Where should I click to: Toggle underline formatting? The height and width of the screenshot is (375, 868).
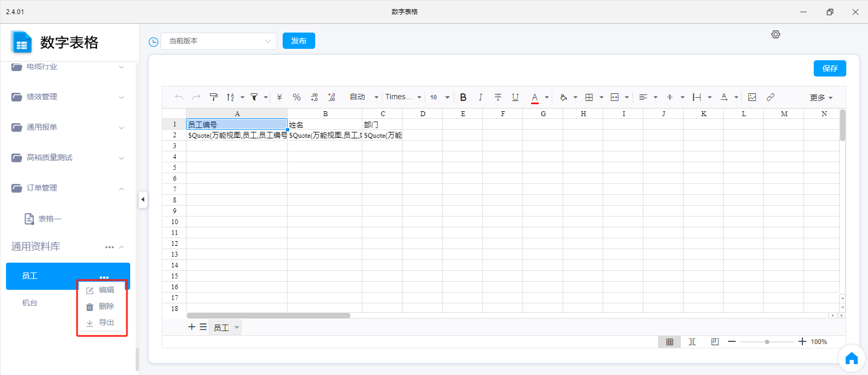pyautogui.click(x=515, y=97)
